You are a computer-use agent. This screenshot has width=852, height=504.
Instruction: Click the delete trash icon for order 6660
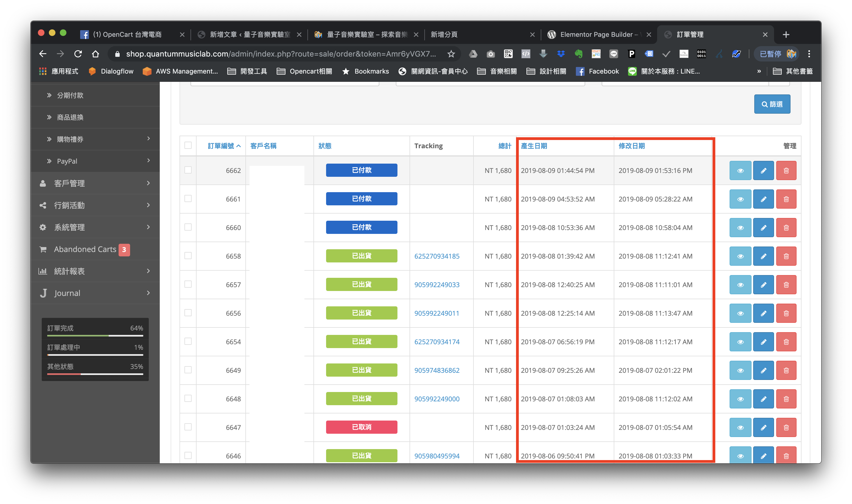(786, 228)
